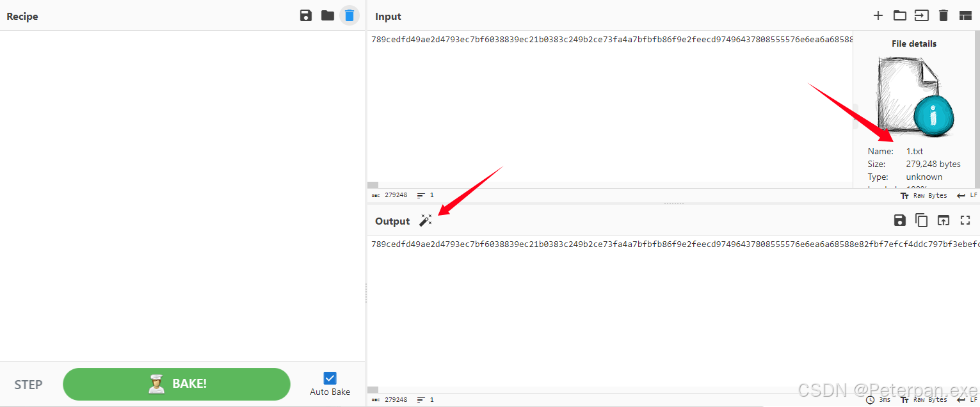This screenshot has height=407, width=980.
Task: Click the Input horizontal scrollbar thumb
Action: point(373,185)
